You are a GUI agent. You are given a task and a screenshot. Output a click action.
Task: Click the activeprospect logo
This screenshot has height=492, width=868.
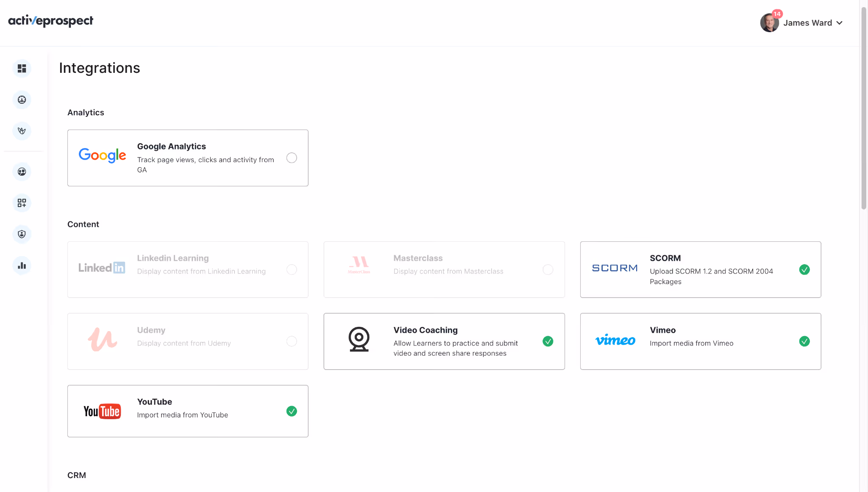click(x=50, y=20)
